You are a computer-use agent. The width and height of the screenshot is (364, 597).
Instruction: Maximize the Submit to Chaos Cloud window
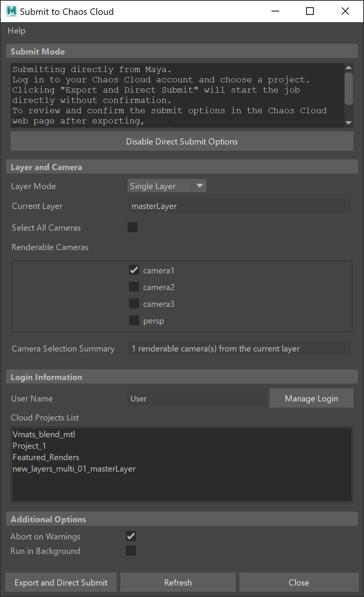(x=310, y=11)
